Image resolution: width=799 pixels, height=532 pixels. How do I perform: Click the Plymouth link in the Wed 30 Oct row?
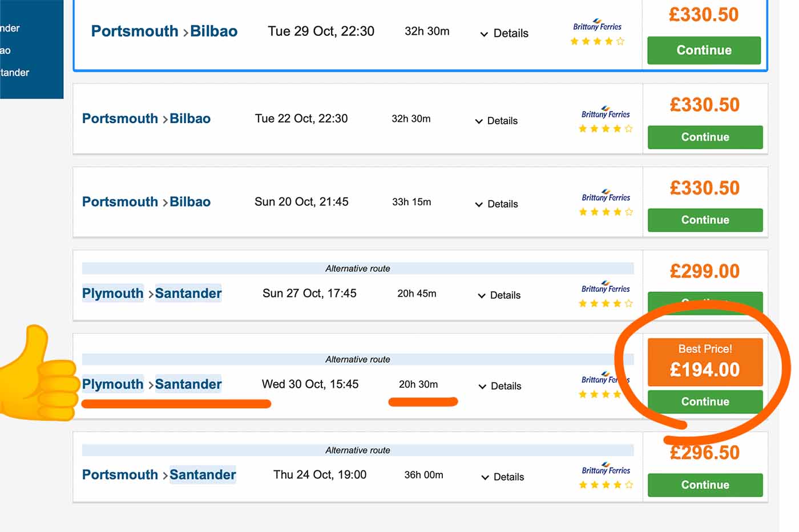pyautogui.click(x=112, y=384)
